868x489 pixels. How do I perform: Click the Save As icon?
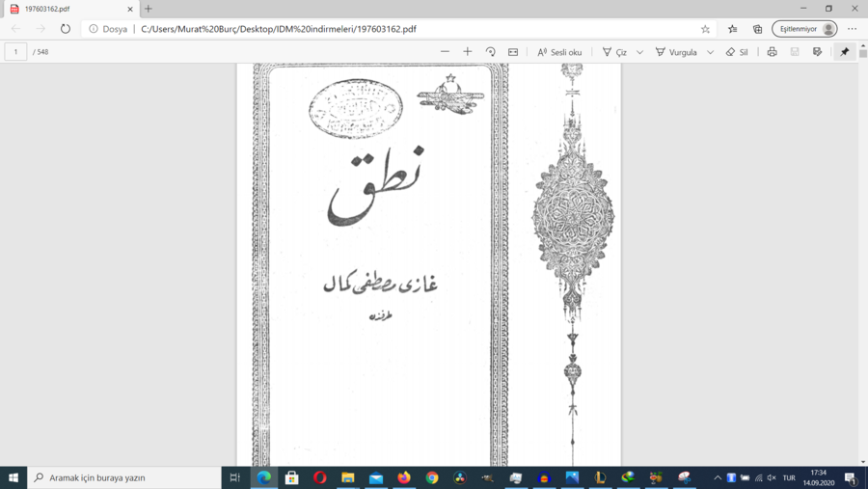click(x=817, y=51)
